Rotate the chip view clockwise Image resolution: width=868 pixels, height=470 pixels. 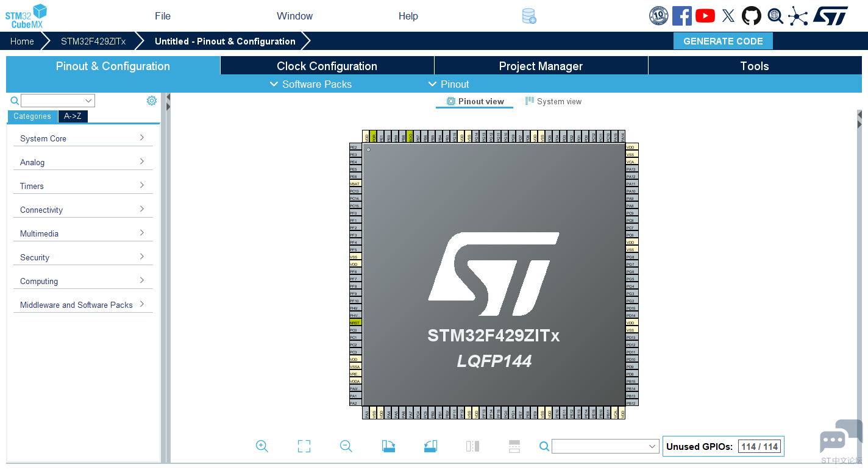point(388,446)
